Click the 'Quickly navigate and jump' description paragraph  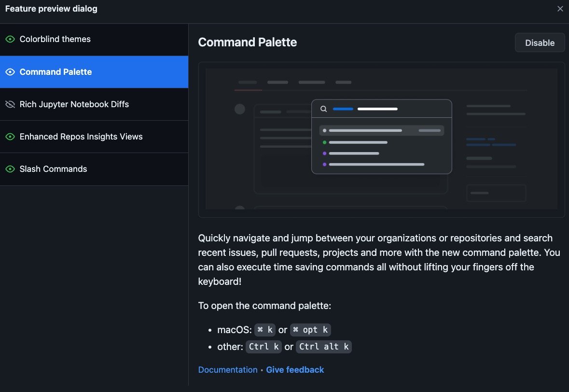pos(379,260)
